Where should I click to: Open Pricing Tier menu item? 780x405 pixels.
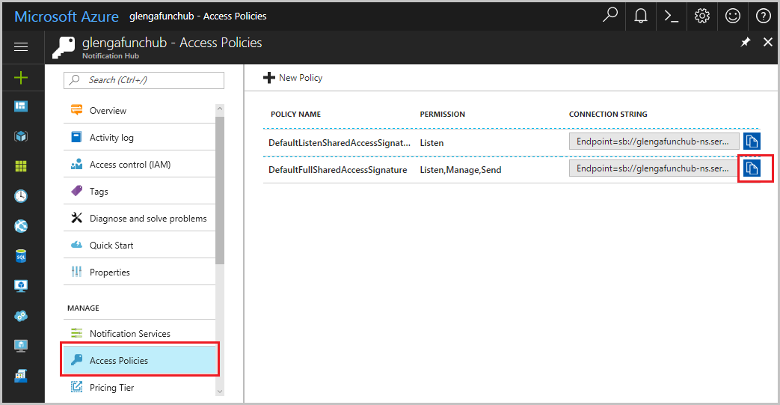pos(139,387)
